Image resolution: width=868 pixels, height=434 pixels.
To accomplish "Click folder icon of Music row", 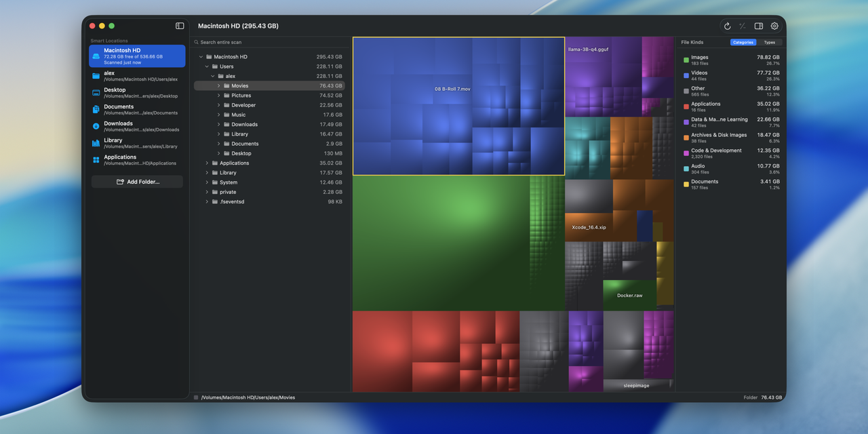I will pyautogui.click(x=226, y=115).
